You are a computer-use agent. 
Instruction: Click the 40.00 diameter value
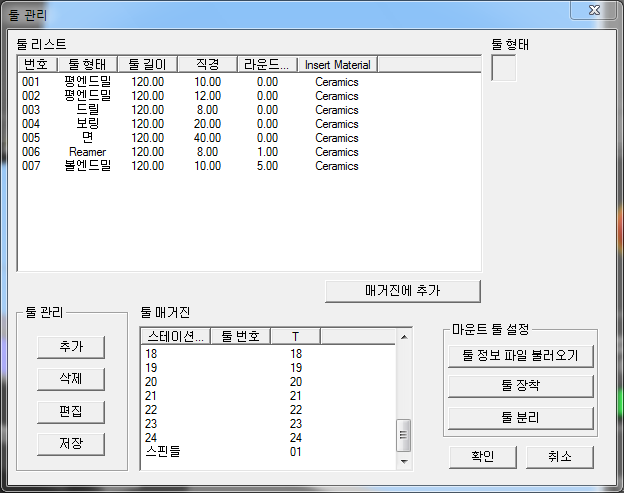click(x=207, y=138)
